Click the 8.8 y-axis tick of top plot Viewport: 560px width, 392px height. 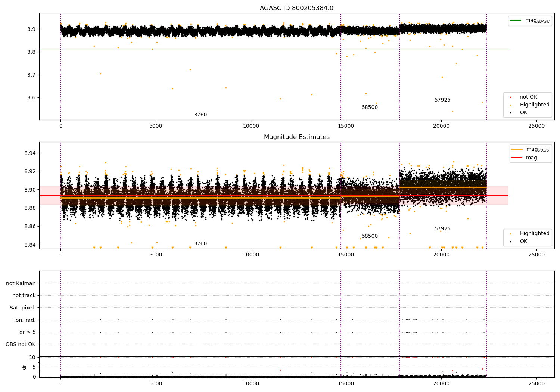[x=32, y=52]
